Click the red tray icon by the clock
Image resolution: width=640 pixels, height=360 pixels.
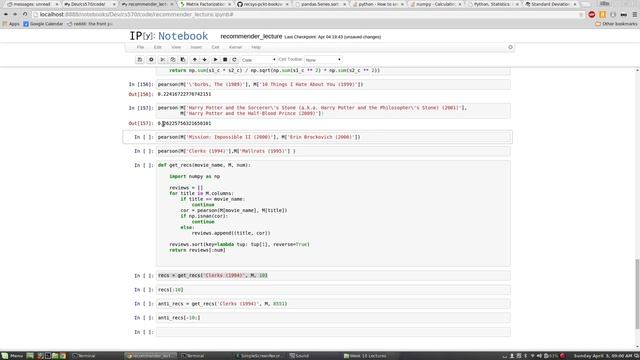[x=563, y=356]
